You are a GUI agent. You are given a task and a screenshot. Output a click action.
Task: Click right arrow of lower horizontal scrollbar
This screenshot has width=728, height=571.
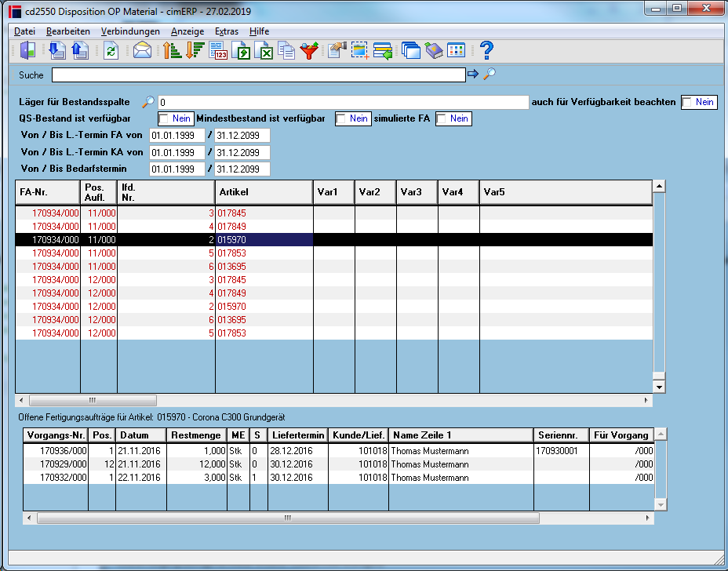(648, 518)
